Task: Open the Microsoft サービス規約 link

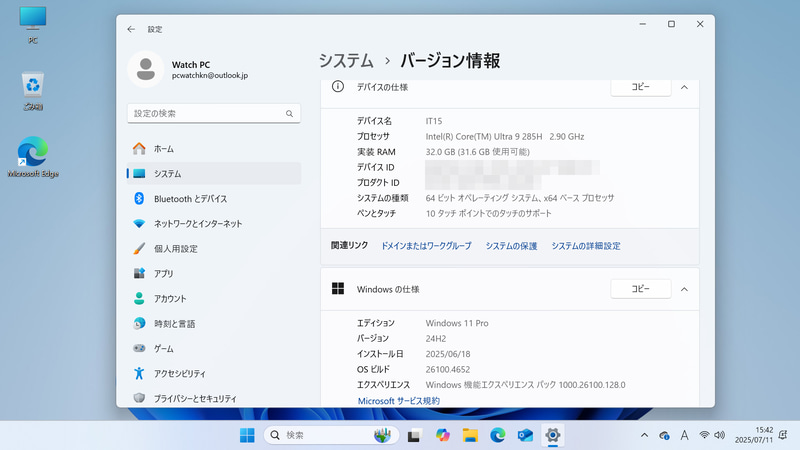Action: pyautogui.click(x=398, y=401)
